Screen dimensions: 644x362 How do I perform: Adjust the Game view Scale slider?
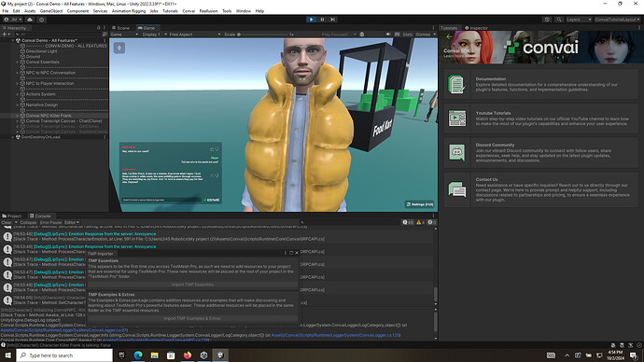coord(262,35)
